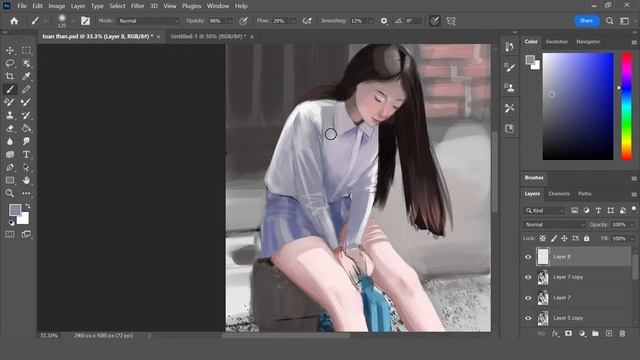Select the Eyedropper tool
The height and width of the screenshot is (360, 640).
(27, 76)
